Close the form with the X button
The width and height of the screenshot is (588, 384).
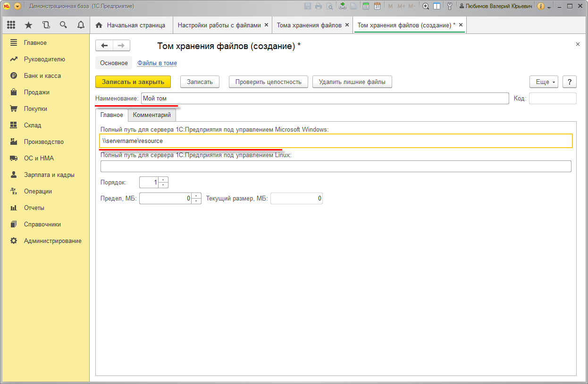click(578, 44)
